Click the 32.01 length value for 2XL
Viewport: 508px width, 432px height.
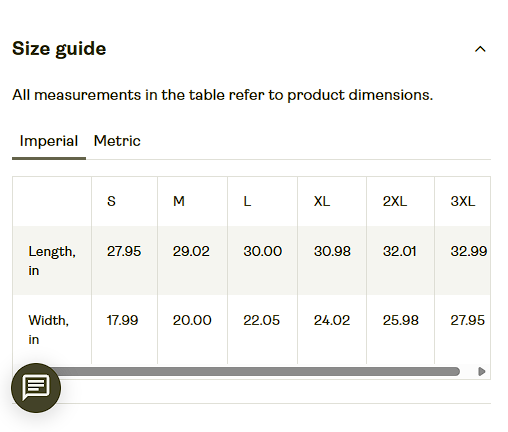coord(400,251)
